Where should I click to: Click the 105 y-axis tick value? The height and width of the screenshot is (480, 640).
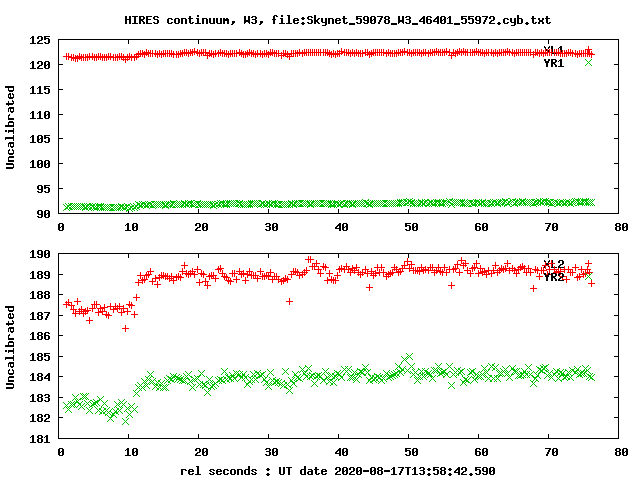[40, 139]
